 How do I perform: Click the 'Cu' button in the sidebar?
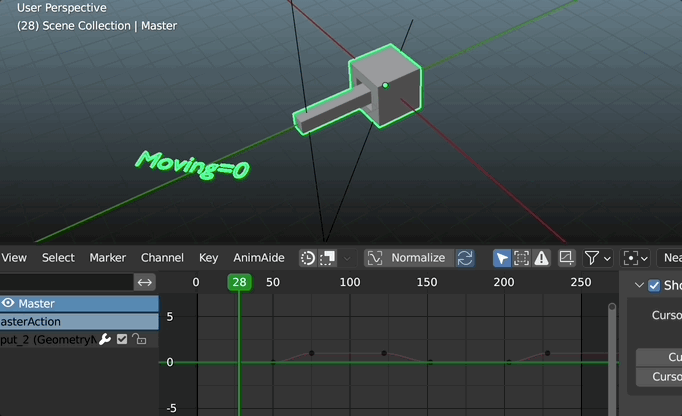pyautogui.click(x=659, y=357)
